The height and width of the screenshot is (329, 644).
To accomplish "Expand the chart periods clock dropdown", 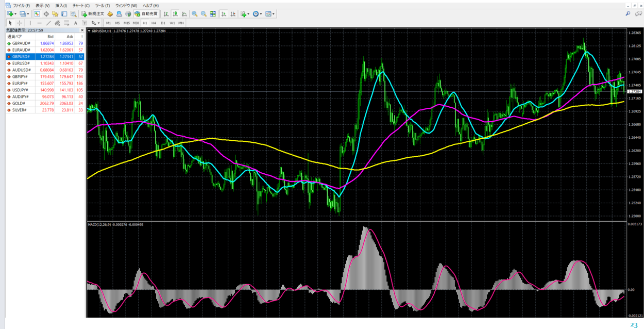I will [261, 14].
